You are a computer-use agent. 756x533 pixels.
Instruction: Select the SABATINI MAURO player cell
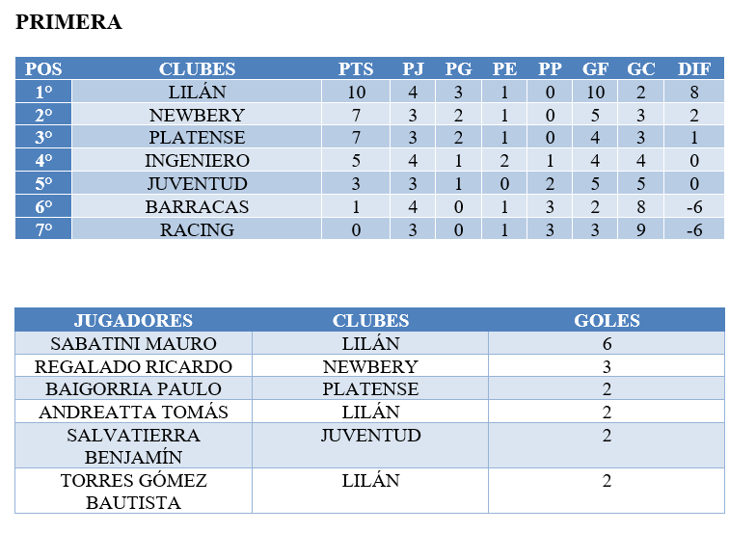133,343
